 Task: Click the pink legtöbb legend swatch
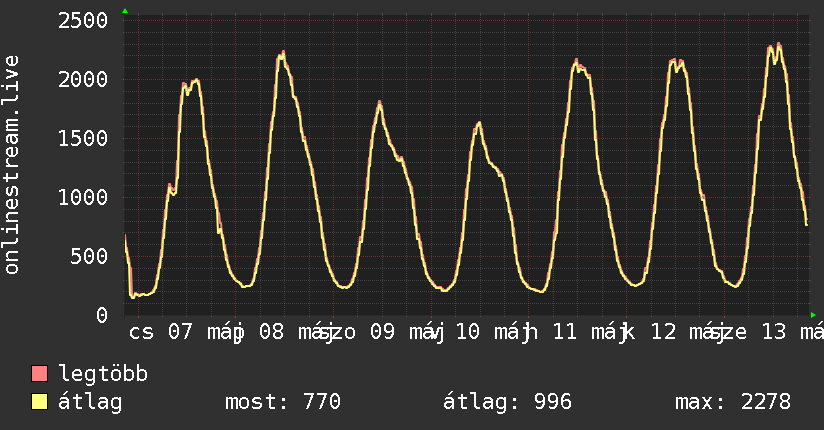click(x=39, y=373)
